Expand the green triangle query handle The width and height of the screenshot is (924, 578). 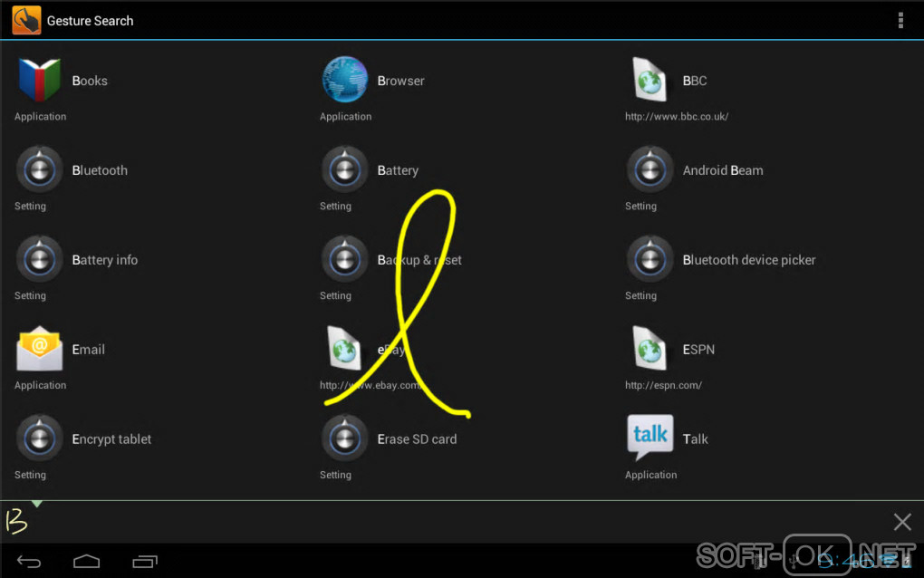[x=37, y=504]
